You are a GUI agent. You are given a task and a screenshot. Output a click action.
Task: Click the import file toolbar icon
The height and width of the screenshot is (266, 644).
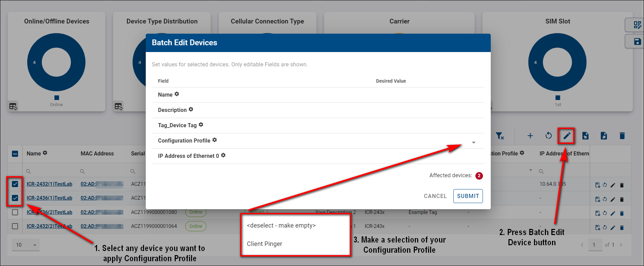point(585,136)
